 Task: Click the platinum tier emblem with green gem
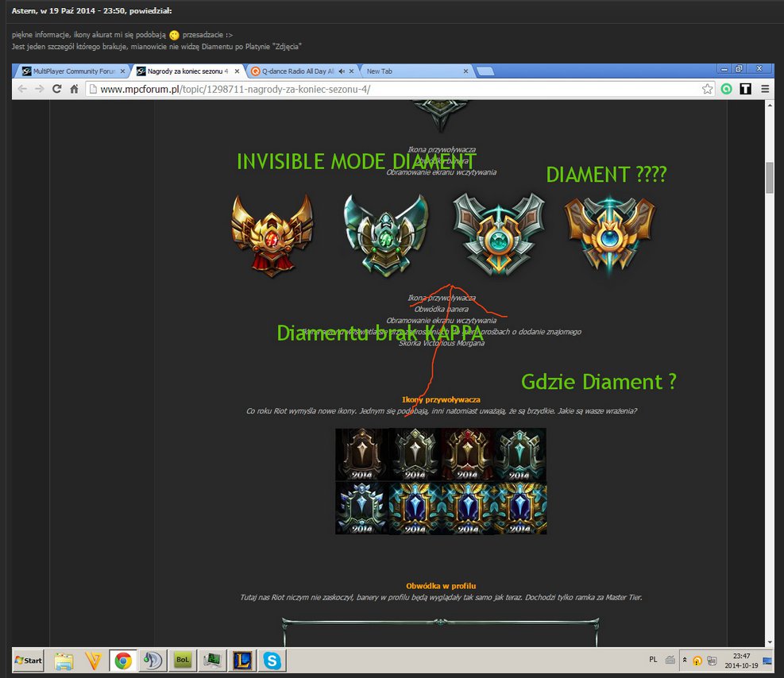pyautogui.click(x=385, y=235)
